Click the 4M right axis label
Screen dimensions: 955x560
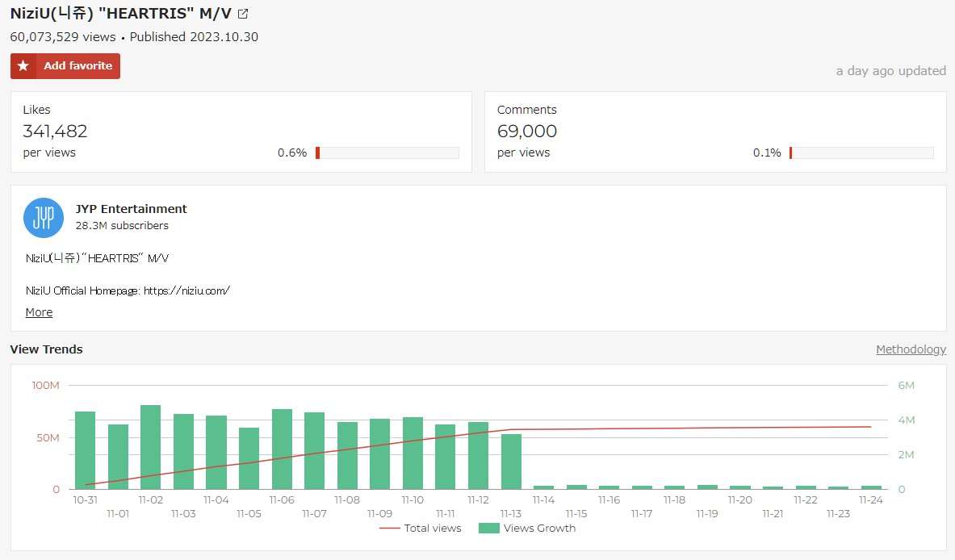coord(907,420)
